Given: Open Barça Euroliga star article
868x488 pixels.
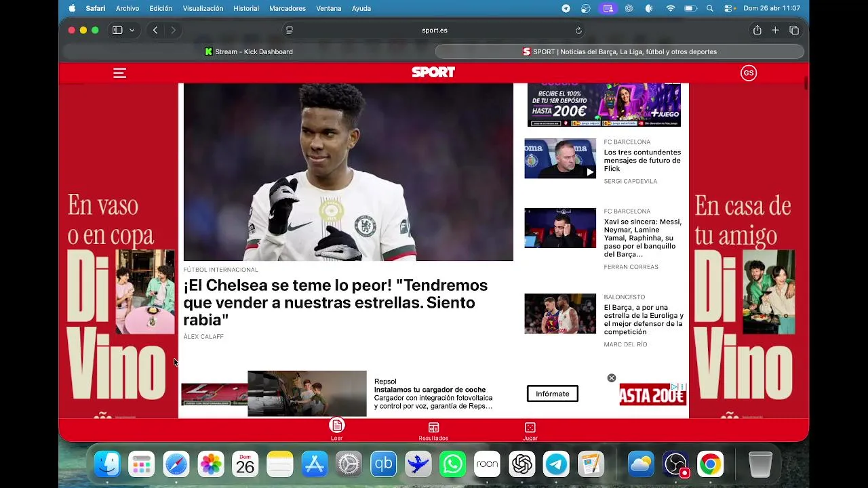Looking at the screenshot, I should pyautogui.click(x=644, y=320).
